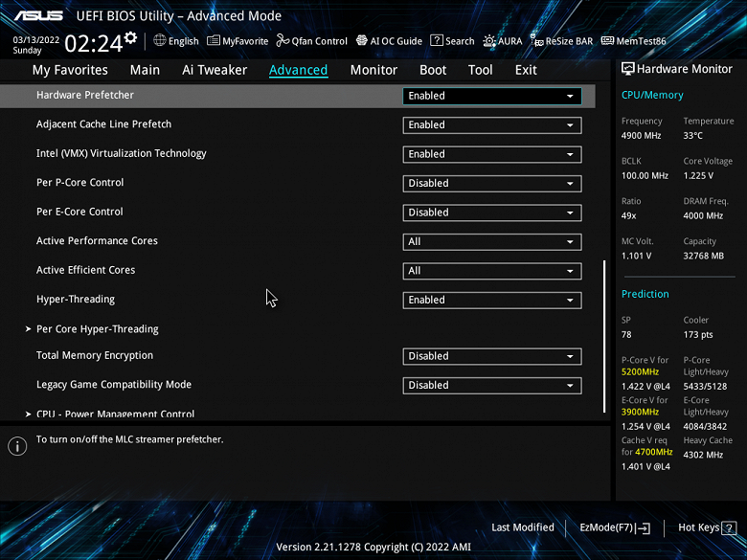This screenshot has height=560, width=747.
Task: Click the 3900MHz E-Core value
Action: 641,412
